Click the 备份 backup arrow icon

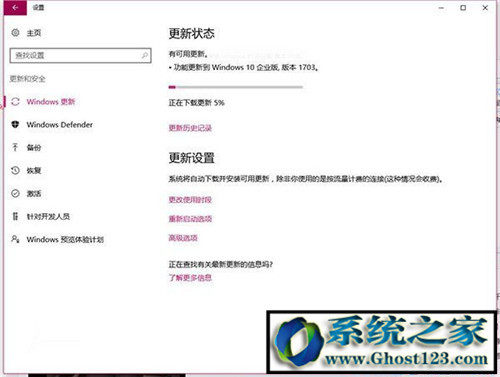[x=15, y=147]
